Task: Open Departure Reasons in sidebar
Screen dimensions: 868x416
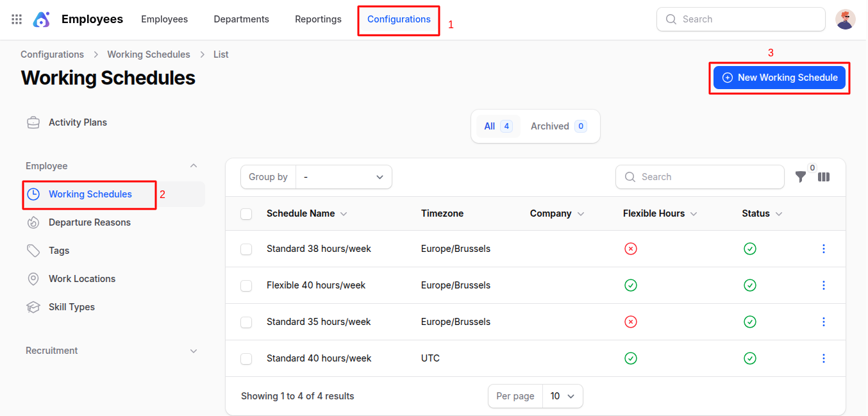Action: pyautogui.click(x=89, y=222)
